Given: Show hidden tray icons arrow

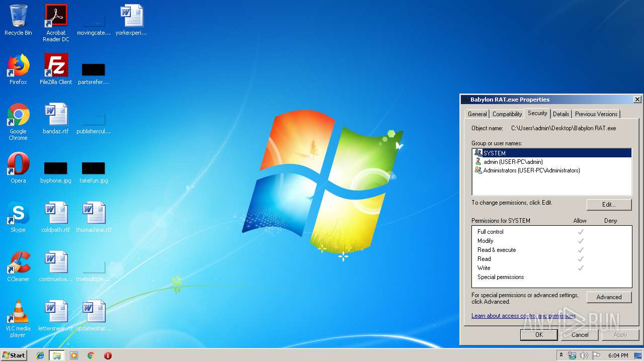Looking at the screenshot, I should tap(561, 355).
